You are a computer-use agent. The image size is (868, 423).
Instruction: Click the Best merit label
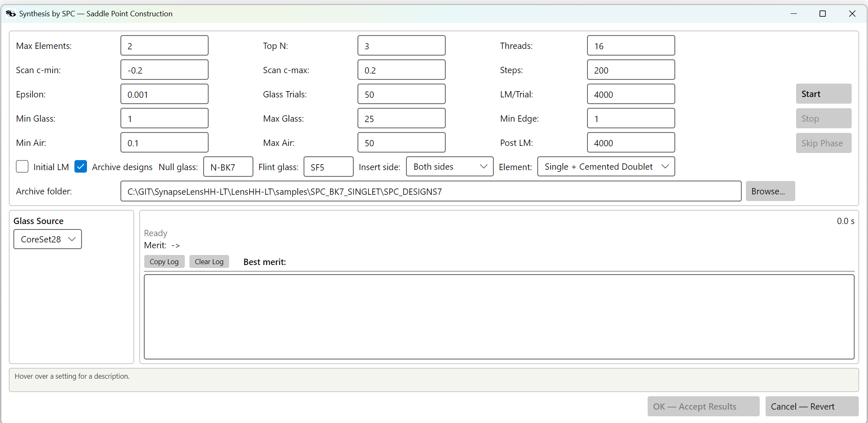(x=265, y=262)
